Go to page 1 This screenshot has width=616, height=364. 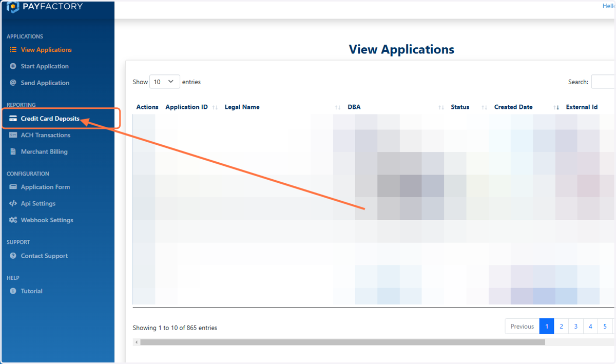[x=547, y=327]
